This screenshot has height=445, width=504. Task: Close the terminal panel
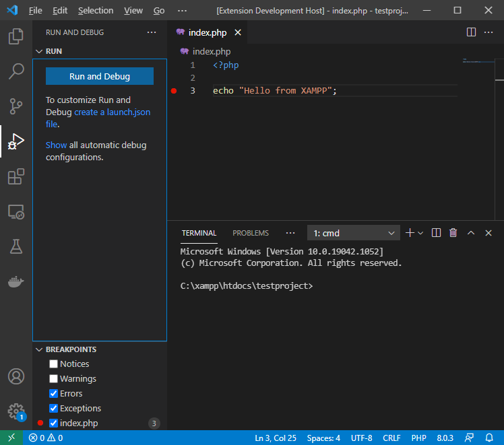coord(489,233)
